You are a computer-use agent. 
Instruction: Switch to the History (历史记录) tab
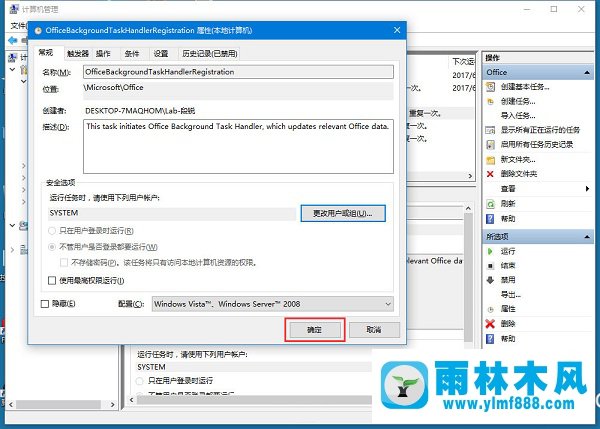click(x=210, y=54)
